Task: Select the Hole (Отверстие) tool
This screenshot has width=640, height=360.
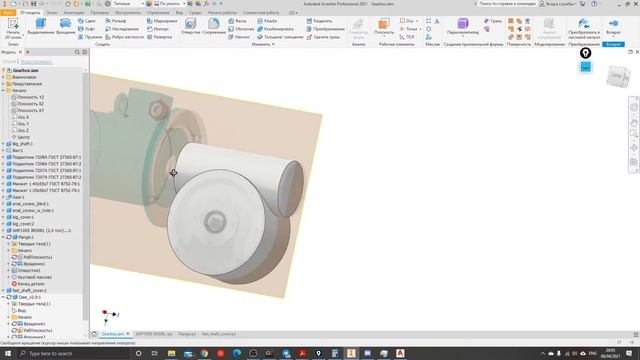Action: point(191,26)
